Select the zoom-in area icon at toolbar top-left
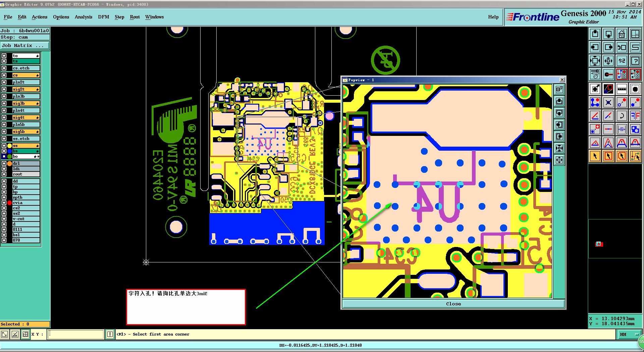This screenshot has height=352, width=644. pos(595,34)
